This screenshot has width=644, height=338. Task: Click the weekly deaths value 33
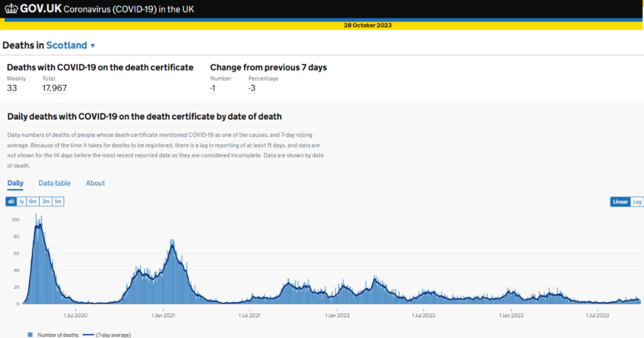click(12, 88)
